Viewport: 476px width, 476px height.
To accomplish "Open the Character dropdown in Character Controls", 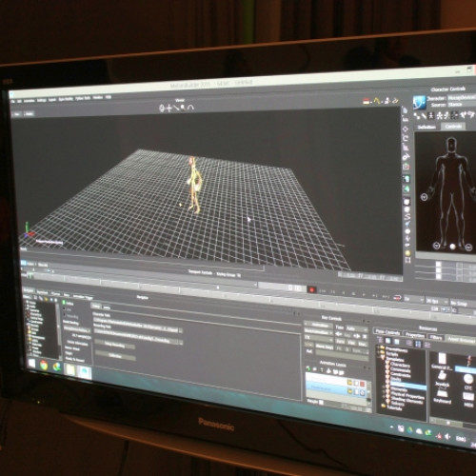I will (x=462, y=97).
